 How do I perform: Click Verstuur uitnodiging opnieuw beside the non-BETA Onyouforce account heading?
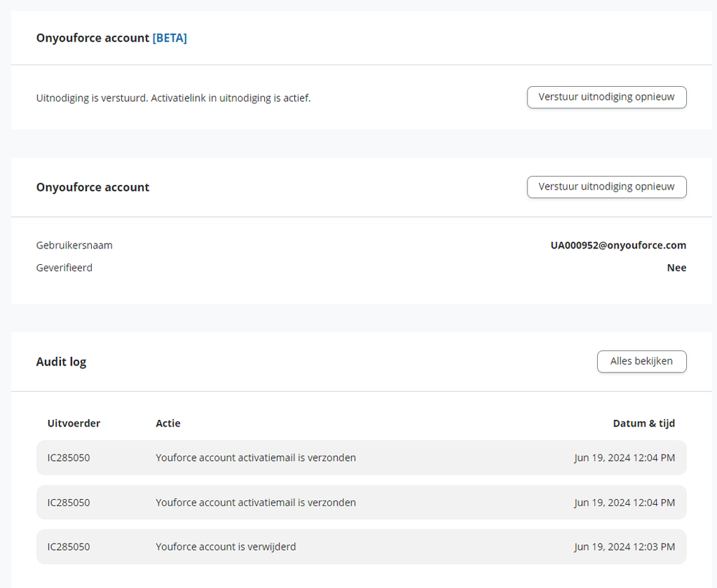click(x=606, y=187)
